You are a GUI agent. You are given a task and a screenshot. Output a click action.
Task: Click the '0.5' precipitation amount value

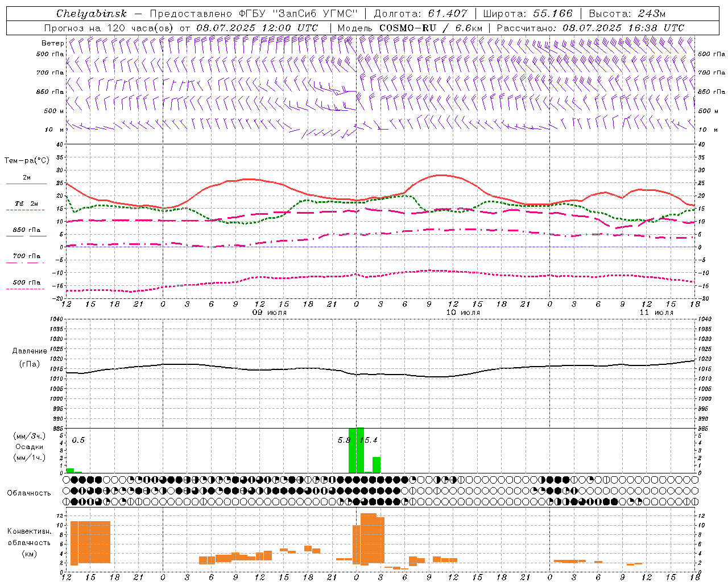click(x=78, y=440)
